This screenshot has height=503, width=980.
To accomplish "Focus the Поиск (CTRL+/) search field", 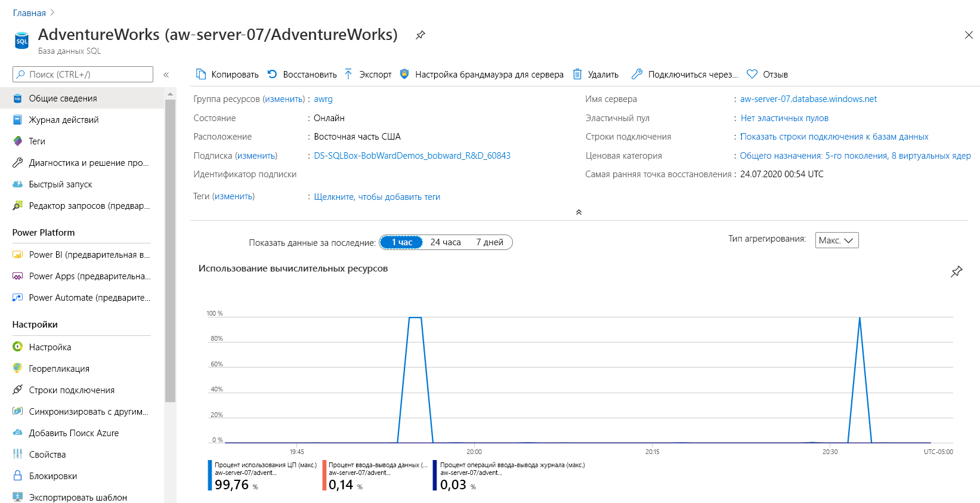I will [x=83, y=75].
